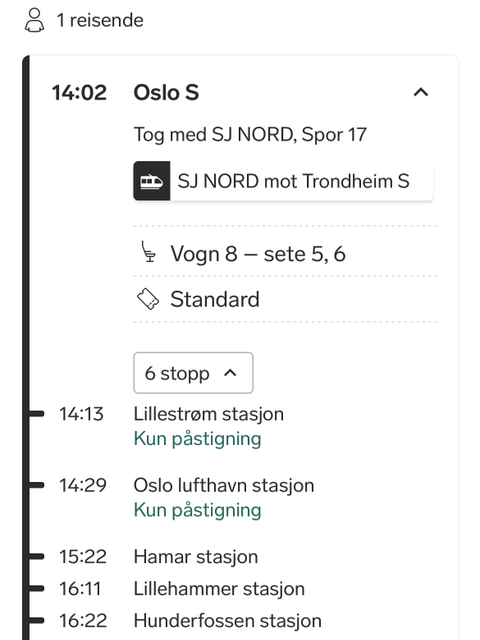Click the seat icon next to Vogn 8
This screenshot has width=480, height=640.
148,252
